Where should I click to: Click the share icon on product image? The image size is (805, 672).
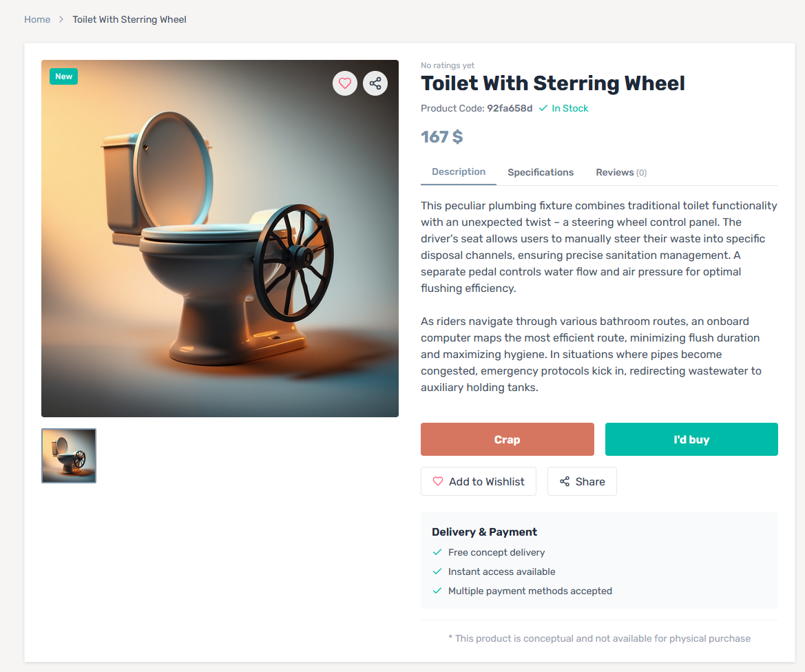pos(375,83)
